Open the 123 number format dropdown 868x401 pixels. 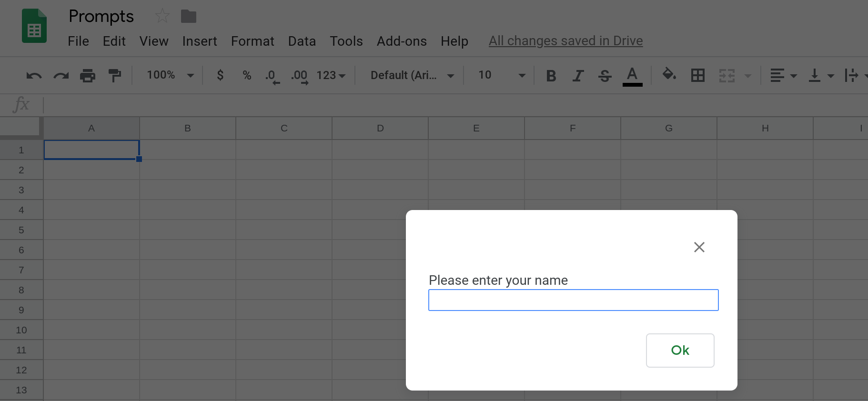331,75
